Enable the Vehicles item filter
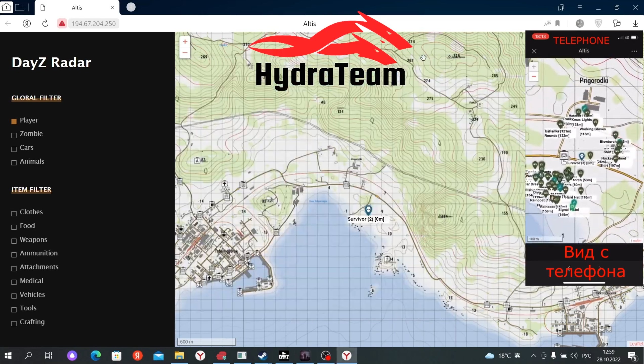The height and width of the screenshot is (364, 644). click(x=14, y=296)
